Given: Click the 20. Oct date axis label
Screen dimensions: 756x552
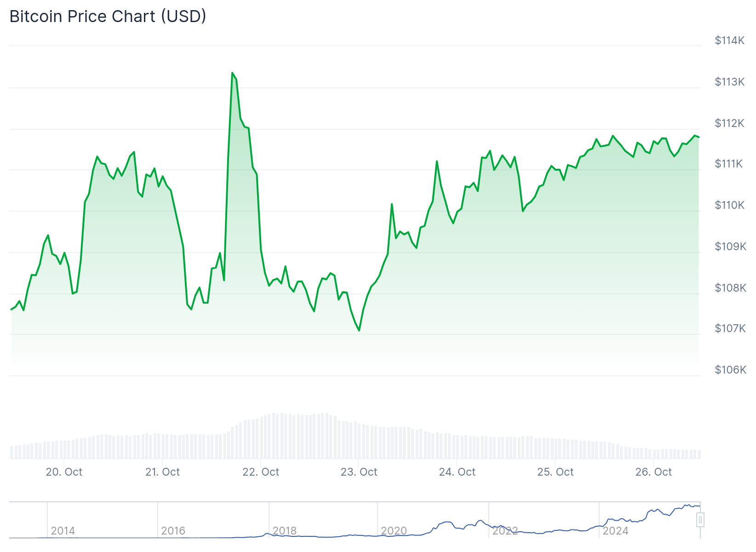Looking at the screenshot, I should click(64, 472).
